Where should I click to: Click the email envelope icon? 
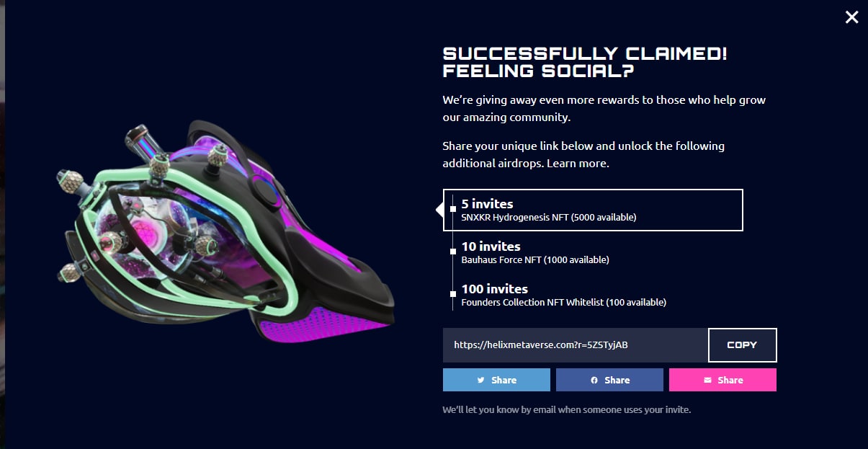(707, 380)
